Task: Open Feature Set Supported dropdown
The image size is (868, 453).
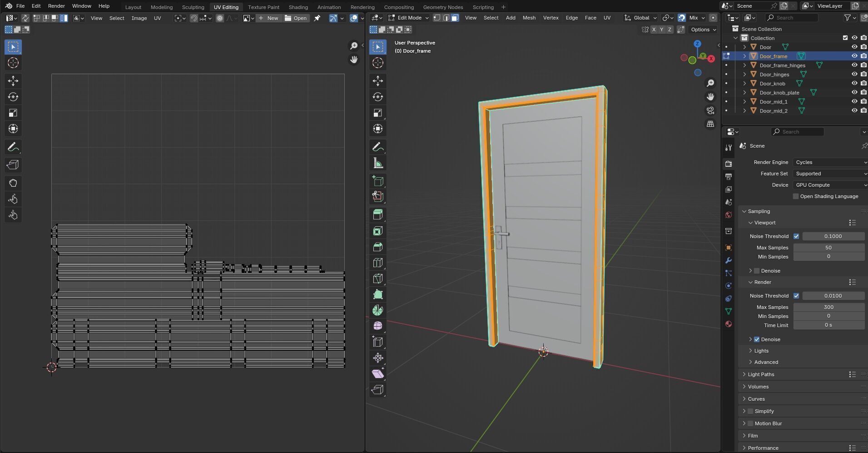Action: [x=830, y=174]
